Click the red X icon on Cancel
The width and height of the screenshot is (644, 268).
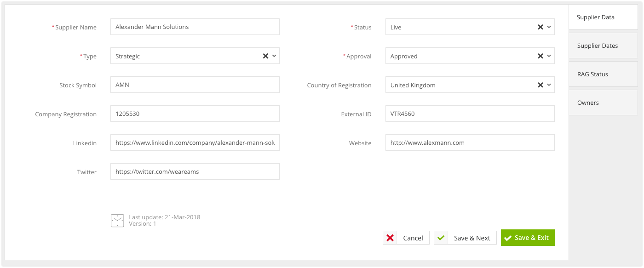390,238
